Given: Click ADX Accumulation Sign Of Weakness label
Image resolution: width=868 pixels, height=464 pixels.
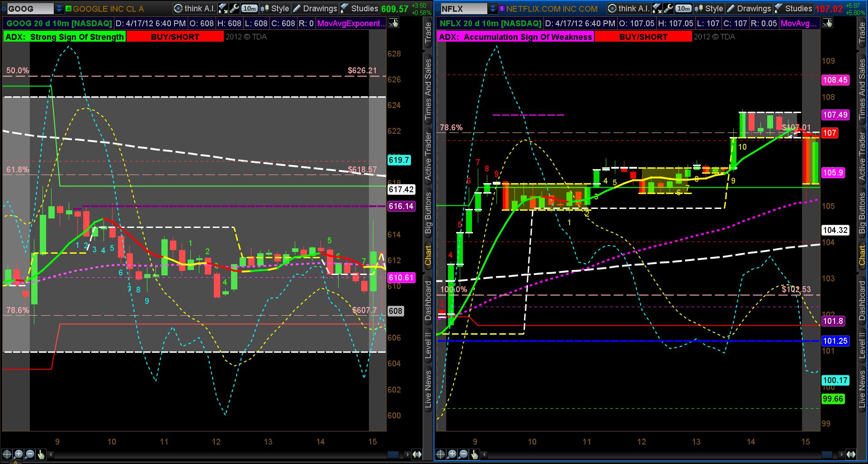Looking at the screenshot, I should coord(516,37).
